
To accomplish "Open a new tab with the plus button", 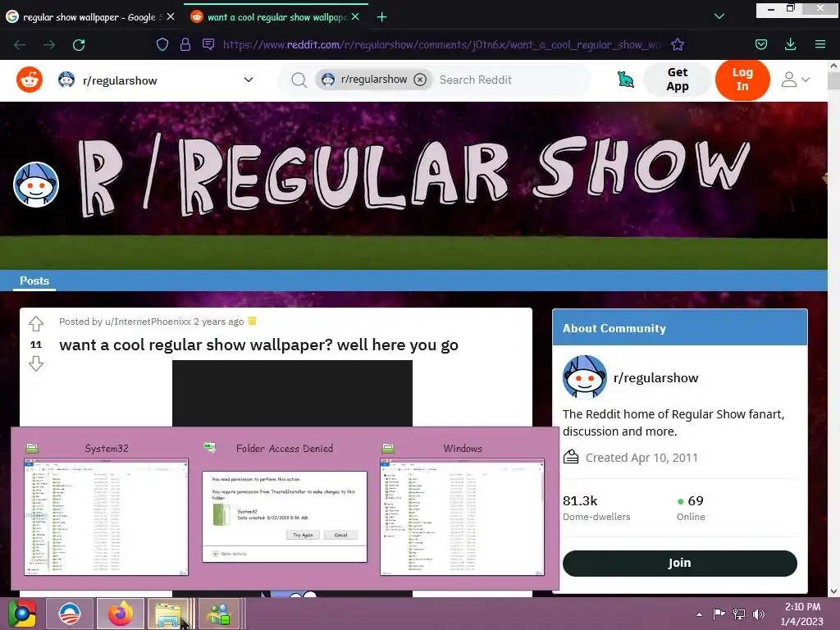I will (x=381, y=17).
